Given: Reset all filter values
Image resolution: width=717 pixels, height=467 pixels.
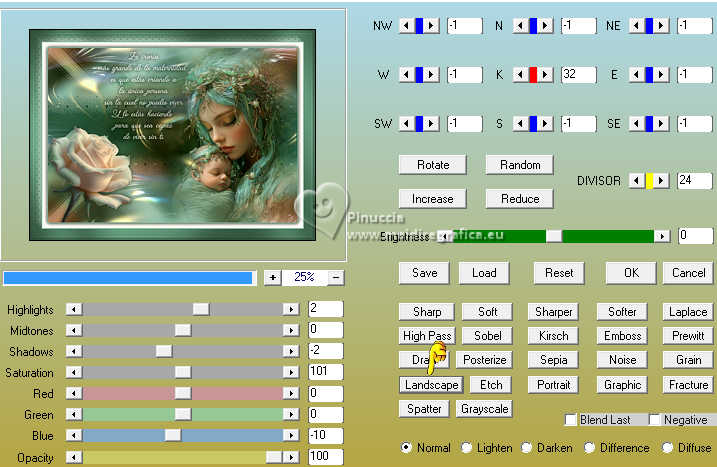Looking at the screenshot, I should [x=559, y=273].
